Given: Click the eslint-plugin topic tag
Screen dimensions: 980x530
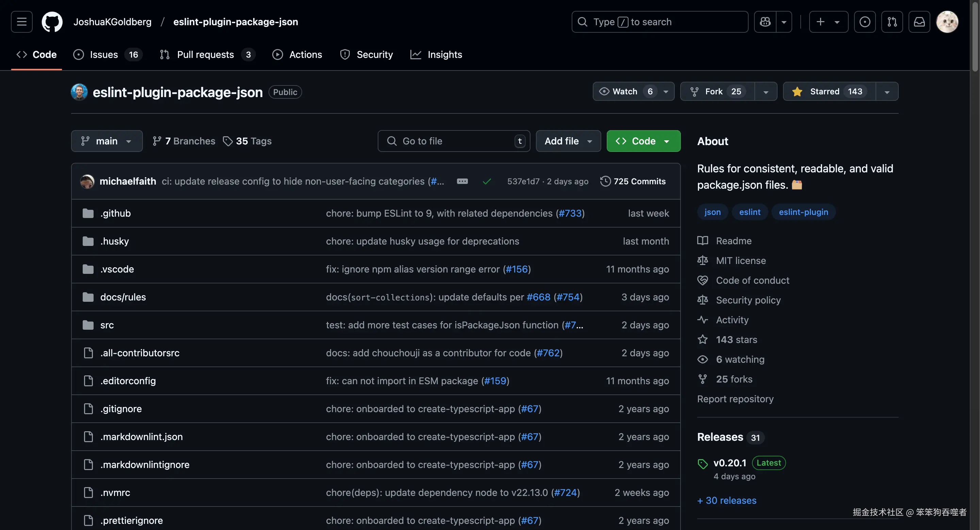Looking at the screenshot, I should tap(803, 212).
